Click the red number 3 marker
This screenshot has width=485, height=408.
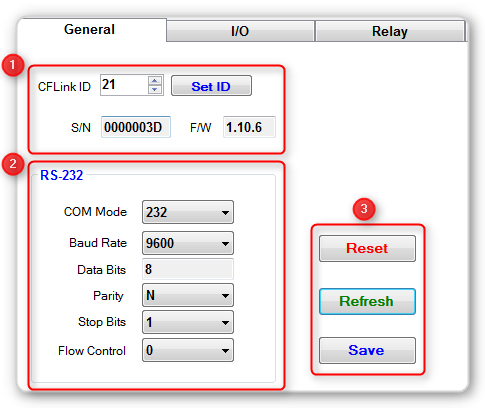[364, 209]
